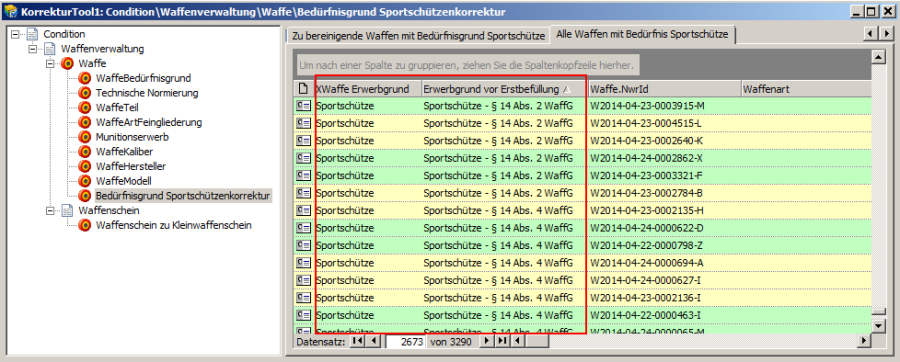The width and height of the screenshot is (900, 362).
Task: Click the document icon next to Waffenschein
Action: 67,211
